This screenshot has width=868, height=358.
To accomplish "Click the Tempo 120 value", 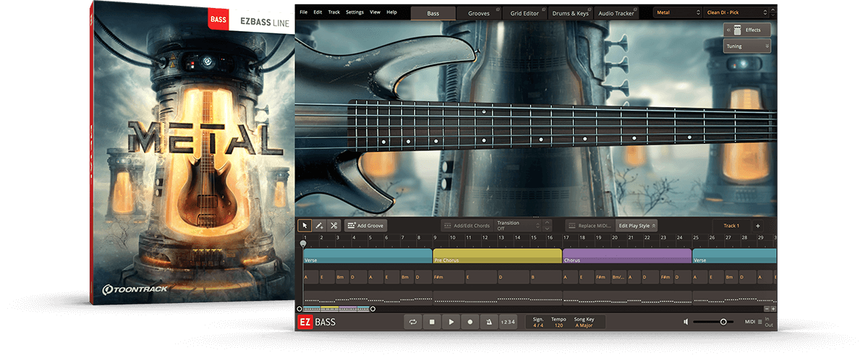I will click(558, 325).
